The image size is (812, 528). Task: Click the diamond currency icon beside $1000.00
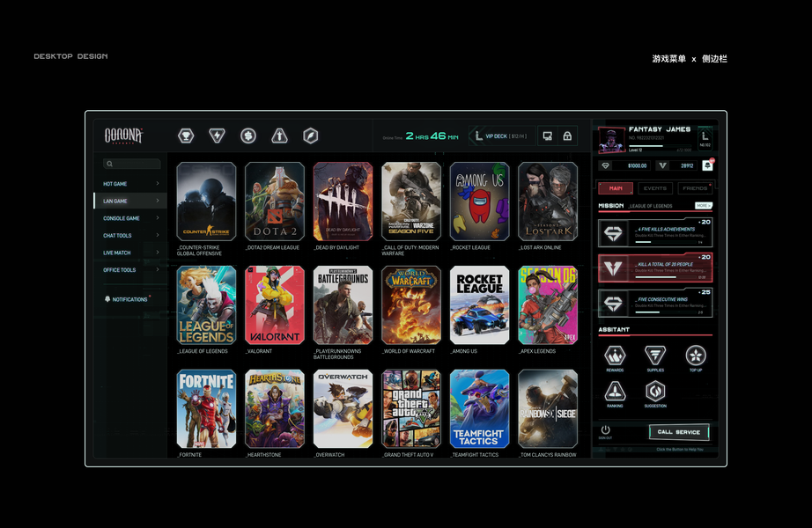(x=605, y=165)
